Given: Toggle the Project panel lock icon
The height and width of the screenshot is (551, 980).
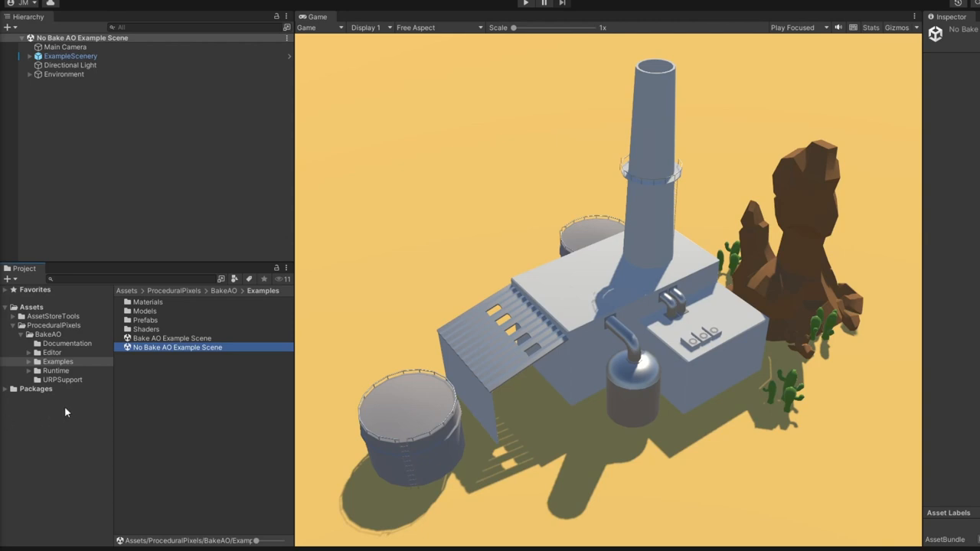Looking at the screenshot, I should (x=276, y=268).
